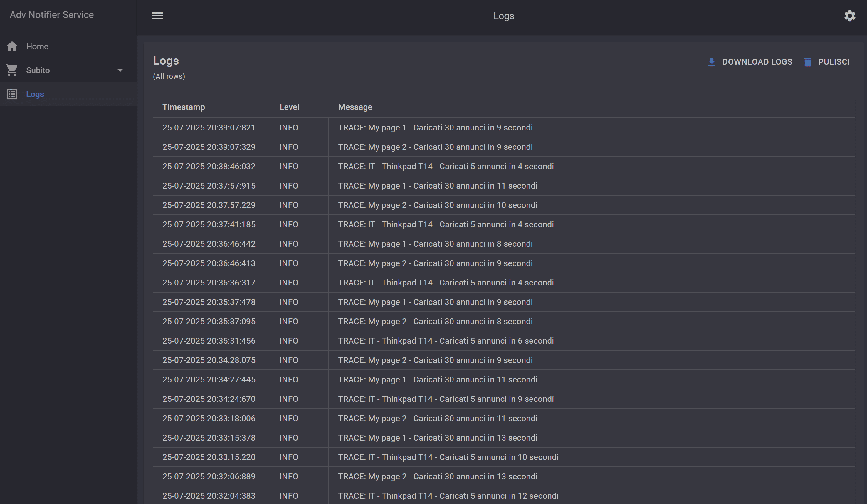
Task: Open the Subito sidebar entry
Action: [x=38, y=70]
